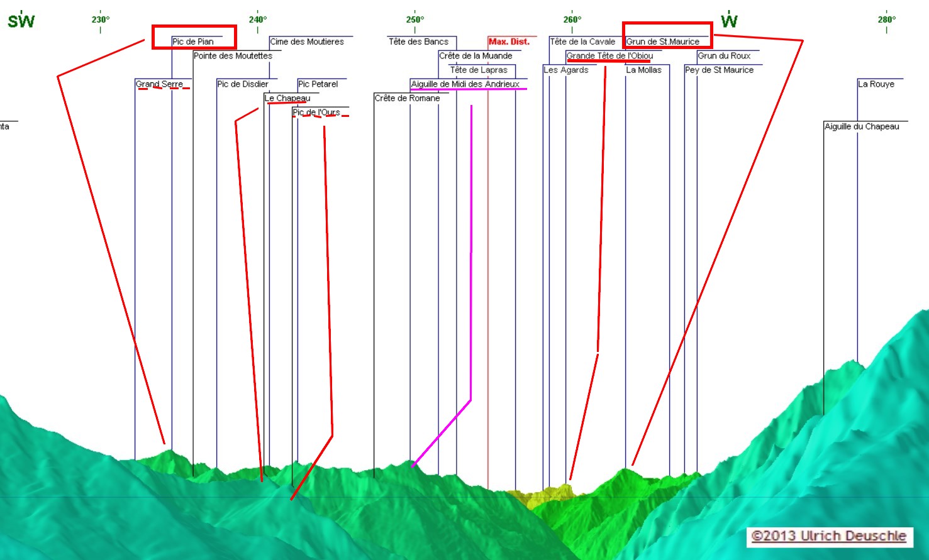Viewport: 929px width, 560px height.
Task: Select the Pic de l'Ours label
Action: click(x=316, y=113)
